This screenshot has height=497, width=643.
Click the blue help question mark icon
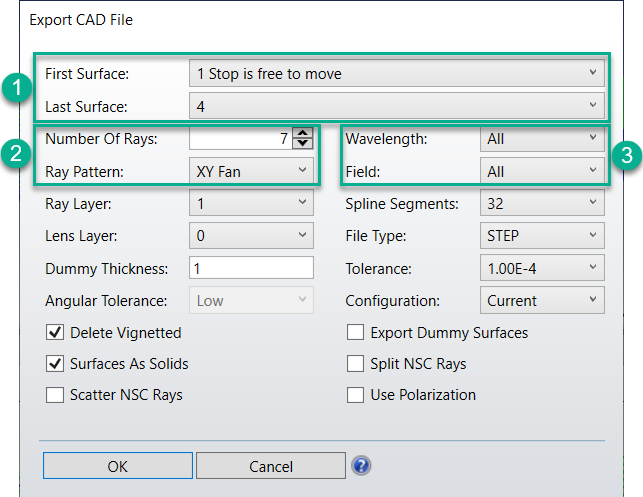361,465
